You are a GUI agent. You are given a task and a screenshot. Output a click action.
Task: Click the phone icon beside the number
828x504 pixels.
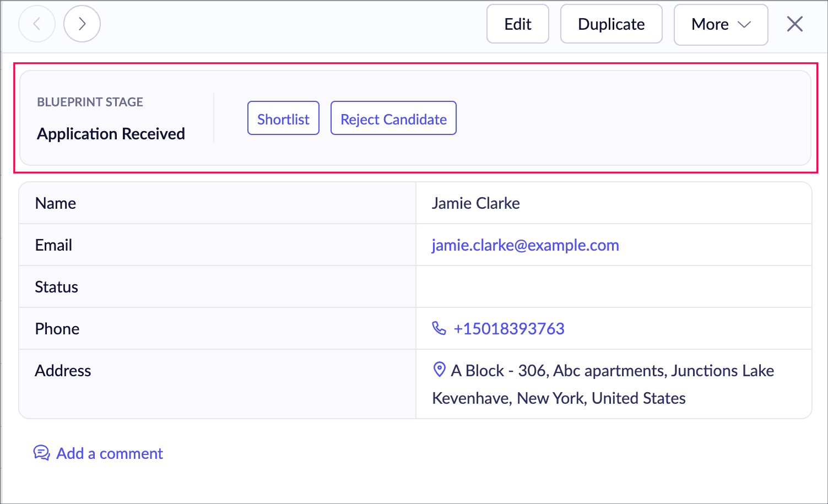pos(439,328)
